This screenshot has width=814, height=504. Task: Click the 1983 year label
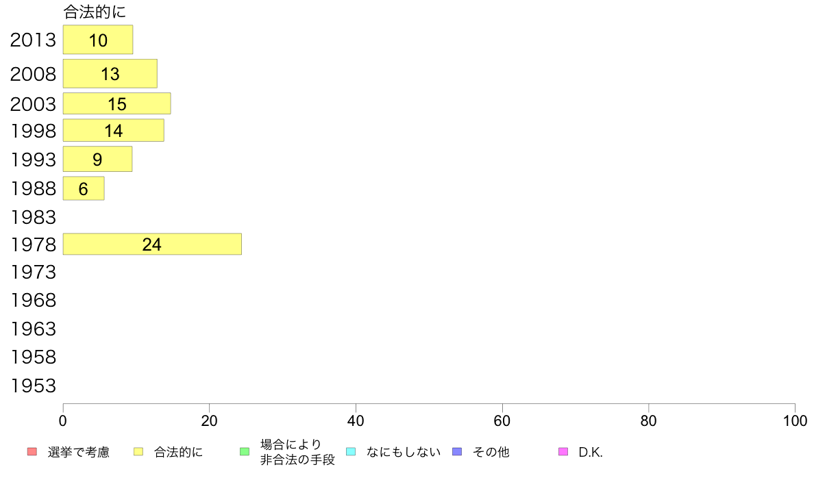[33, 218]
